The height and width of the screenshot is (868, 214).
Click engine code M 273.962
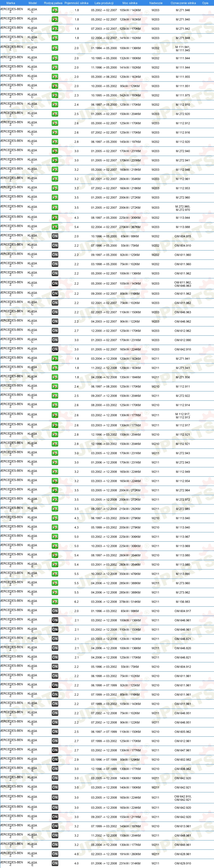tap(183, 592)
